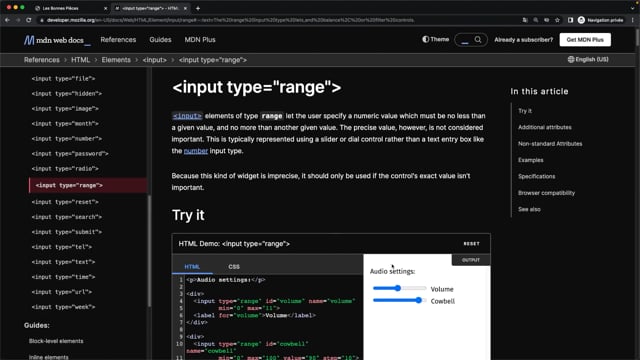Reload the page with the browser refresh icon

click(29, 20)
